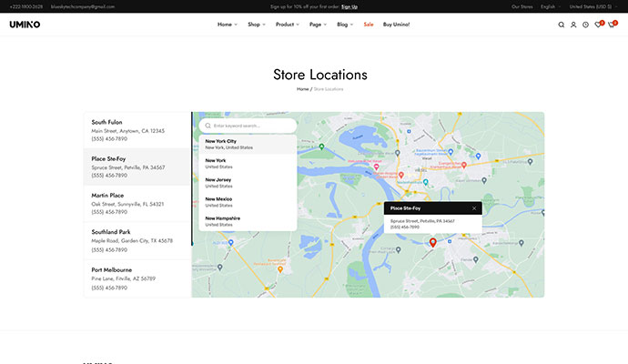Click the magnifier icon in map search box

(x=208, y=126)
